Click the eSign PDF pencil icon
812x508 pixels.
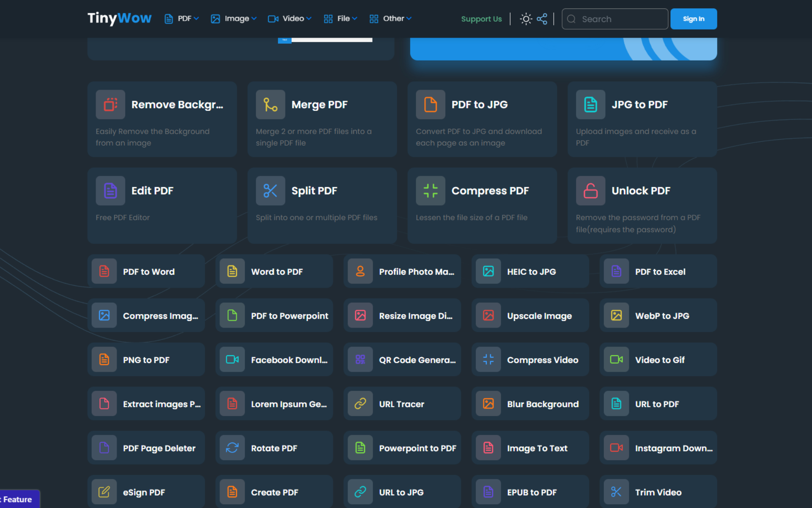[104, 491]
